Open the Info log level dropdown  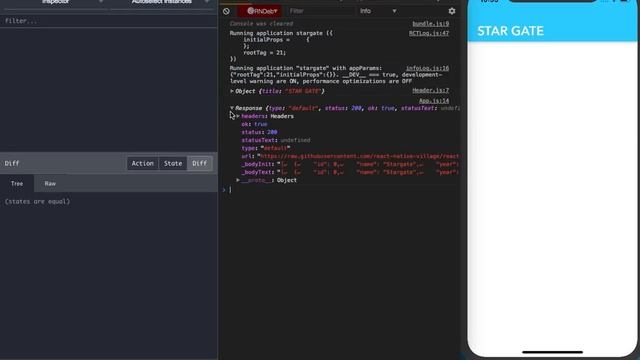[x=378, y=11]
